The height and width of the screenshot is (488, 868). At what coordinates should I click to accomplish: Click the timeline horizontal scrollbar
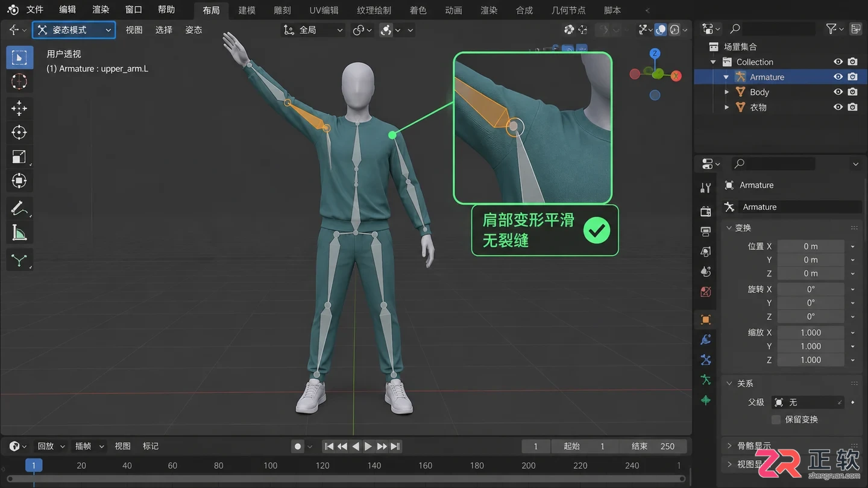click(346, 479)
